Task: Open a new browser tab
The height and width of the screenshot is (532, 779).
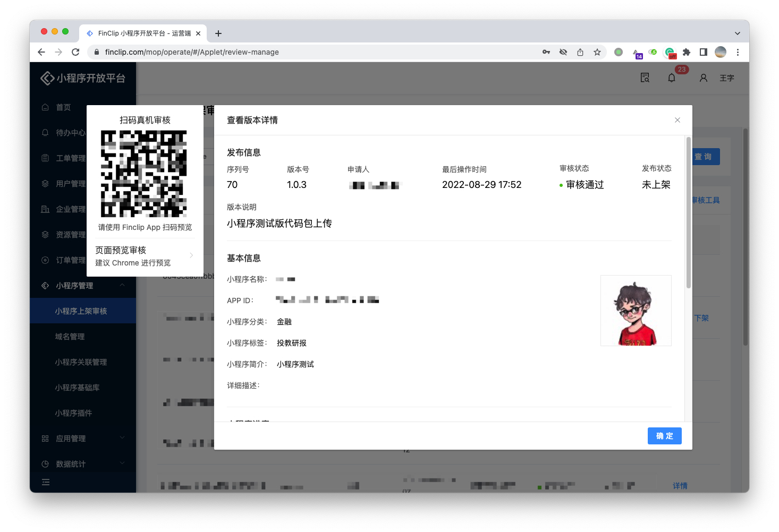Action: pyautogui.click(x=218, y=33)
